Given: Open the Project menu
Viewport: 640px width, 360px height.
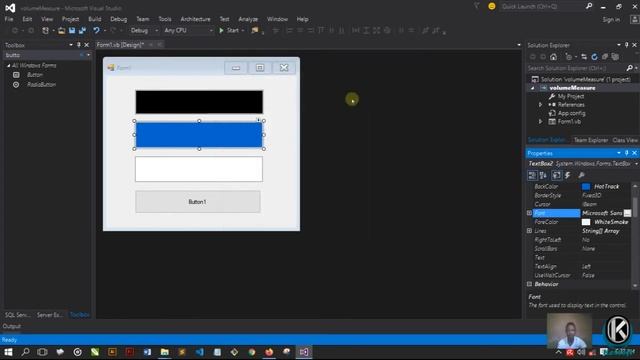Looking at the screenshot, I should point(70,19).
